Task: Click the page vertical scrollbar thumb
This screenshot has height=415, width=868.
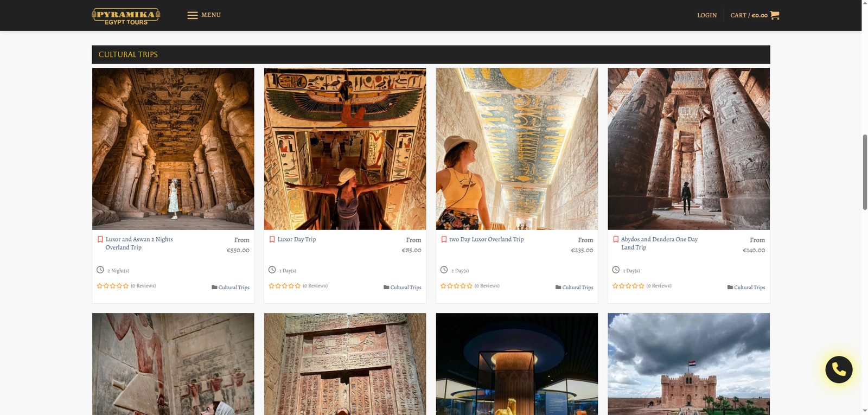Action: (865, 171)
